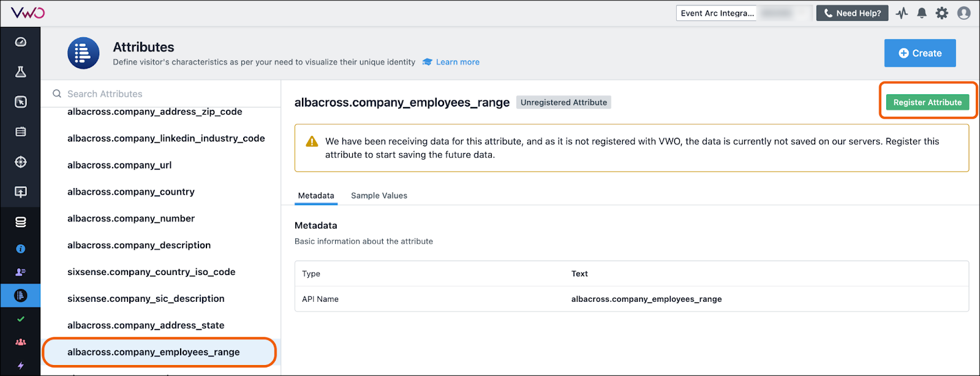Open the user profile avatar

tap(963, 13)
